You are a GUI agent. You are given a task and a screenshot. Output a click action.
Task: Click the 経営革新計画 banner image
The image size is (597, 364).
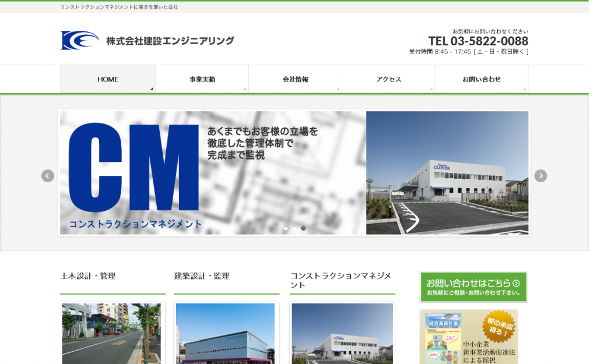coord(469,337)
